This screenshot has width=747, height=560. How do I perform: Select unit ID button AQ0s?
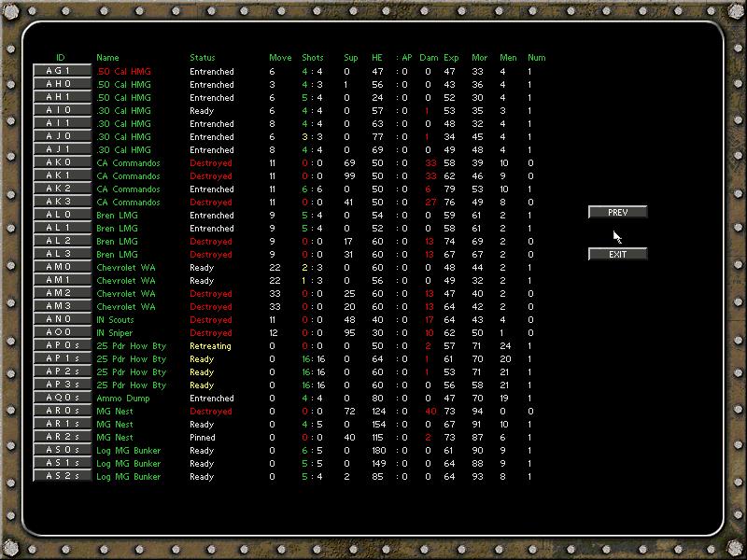pyautogui.click(x=63, y=399)
